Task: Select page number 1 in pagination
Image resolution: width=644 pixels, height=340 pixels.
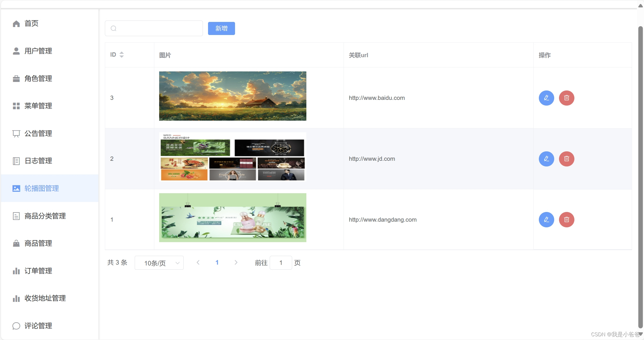Action: 217,263
